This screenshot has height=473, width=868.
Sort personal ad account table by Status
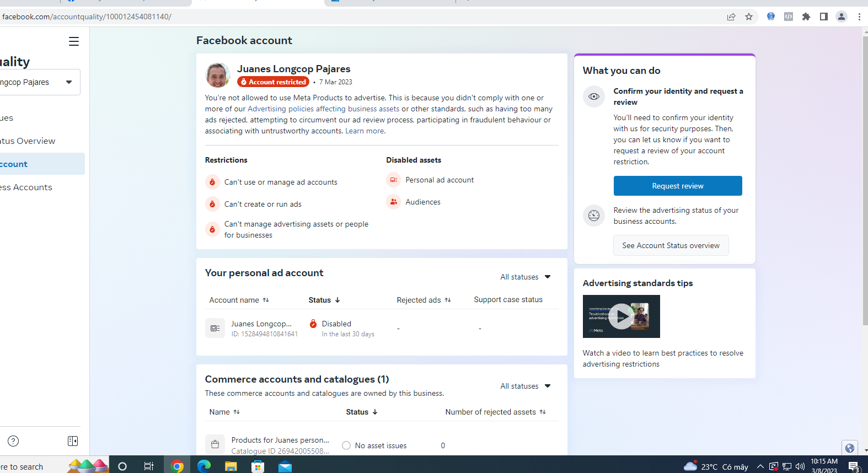[324, 300]
